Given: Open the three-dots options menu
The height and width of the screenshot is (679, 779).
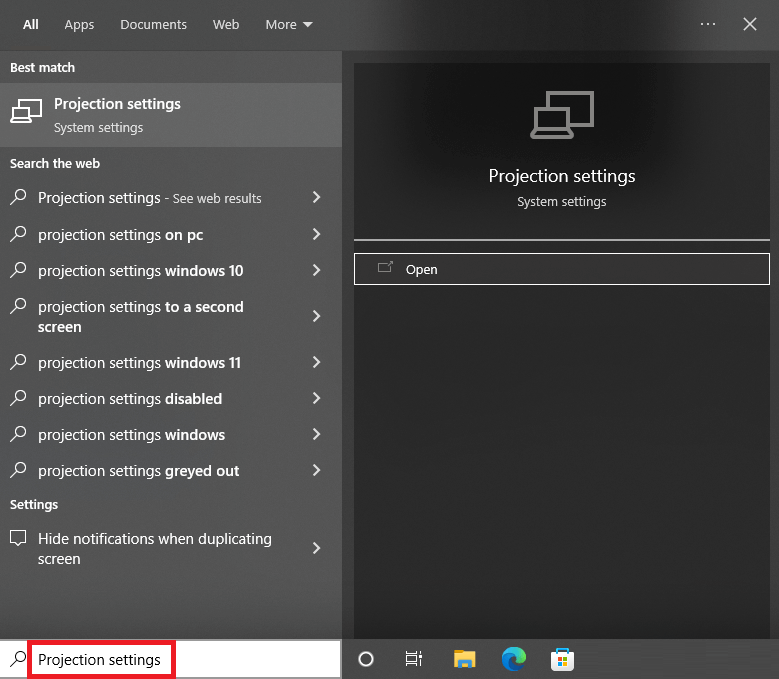Looking at the screenshot, I should pos(707,24).
